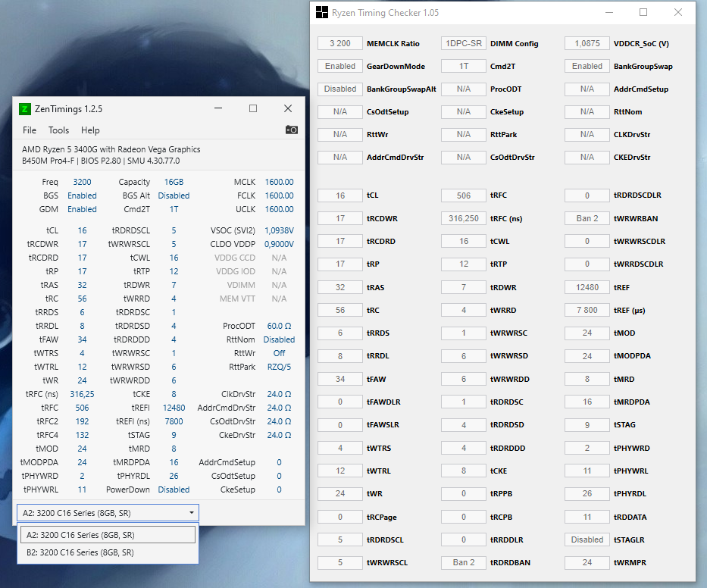The width and height of the screenshot is (707, 588).
Task: Open the Tools menu in ZenTimings
Action: click(58, 130)
